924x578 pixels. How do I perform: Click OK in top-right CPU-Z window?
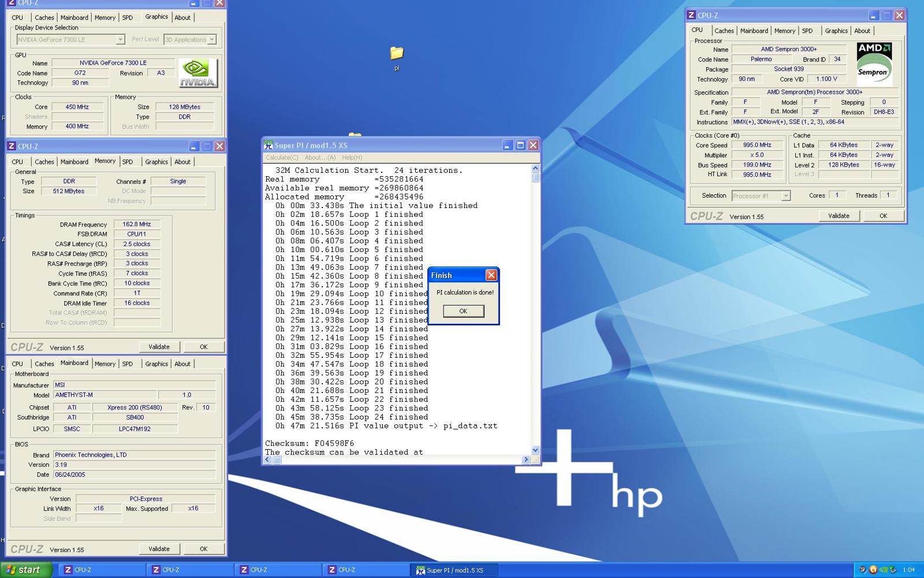883,216
